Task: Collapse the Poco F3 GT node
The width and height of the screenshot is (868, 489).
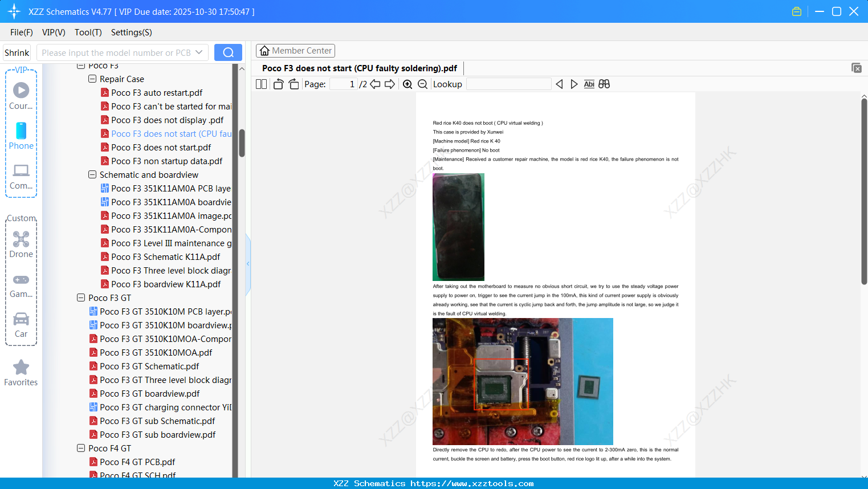Action: pos(81,298)
